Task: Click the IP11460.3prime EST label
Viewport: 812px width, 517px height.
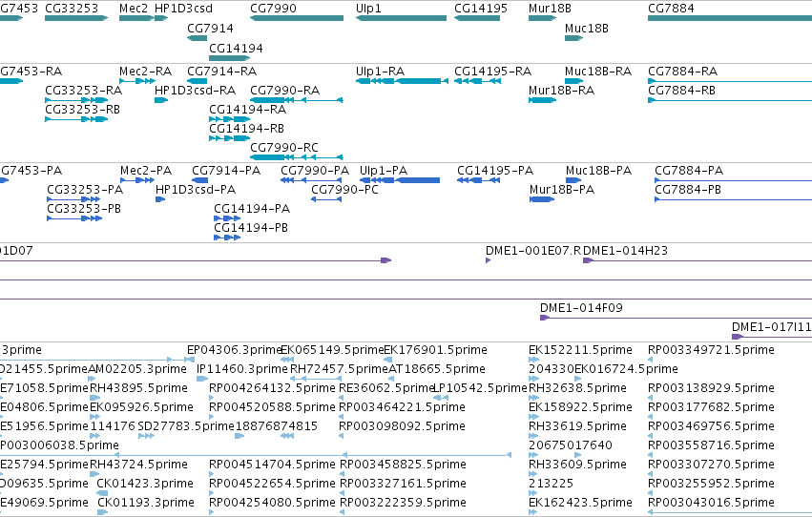Action: pos(241,369)
